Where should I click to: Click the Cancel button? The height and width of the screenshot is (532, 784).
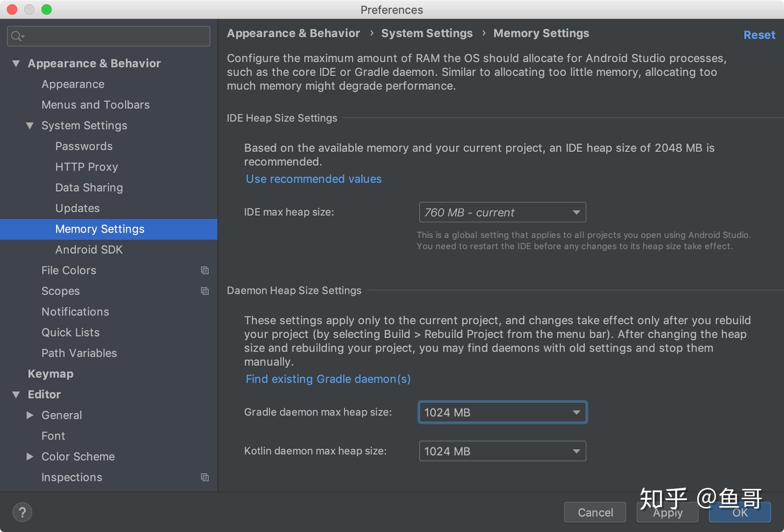pyautogui.click(x=595, y=512)
